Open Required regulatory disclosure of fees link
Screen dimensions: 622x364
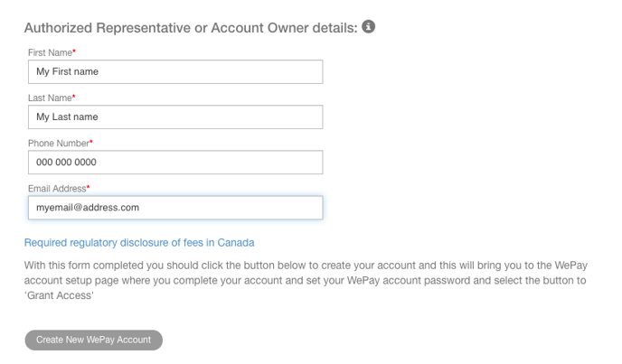139,242
